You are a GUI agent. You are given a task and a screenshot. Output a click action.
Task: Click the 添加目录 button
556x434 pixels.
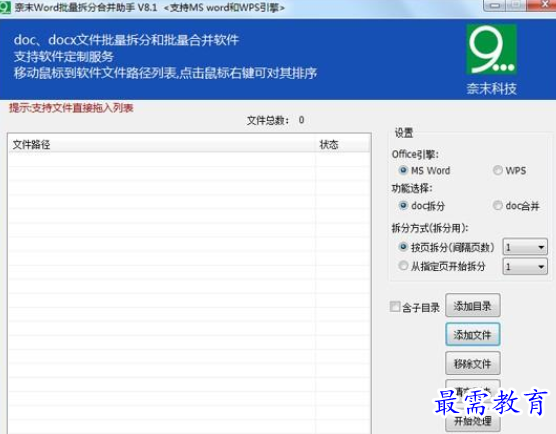pyautogui.click(x=473, y=305)
